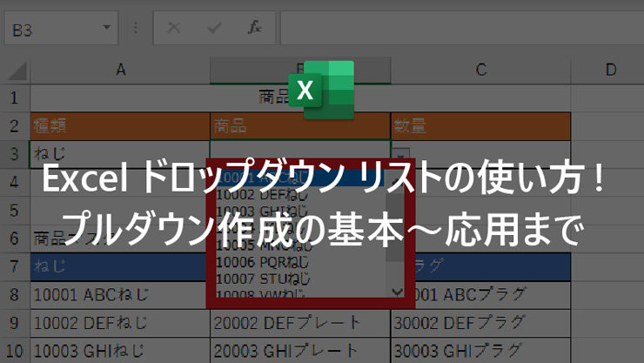Select column C header
The image size is (644, 363).
point(480,71)
